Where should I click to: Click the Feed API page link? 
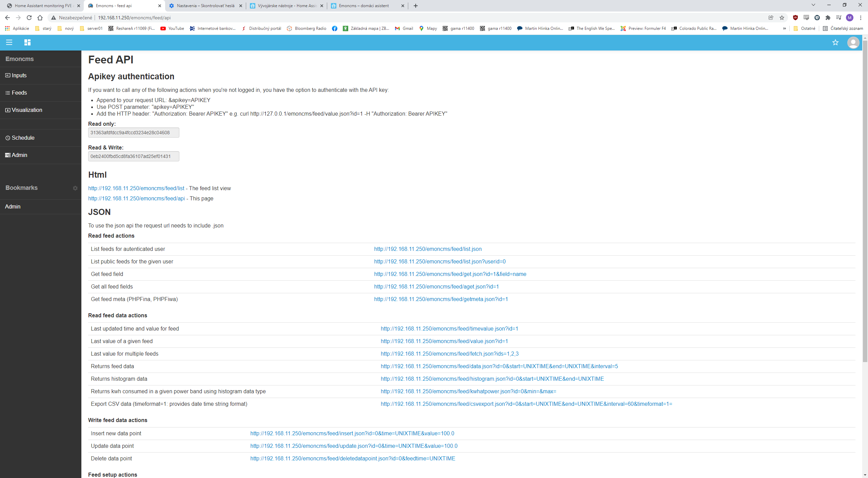[x=137, y=198]
